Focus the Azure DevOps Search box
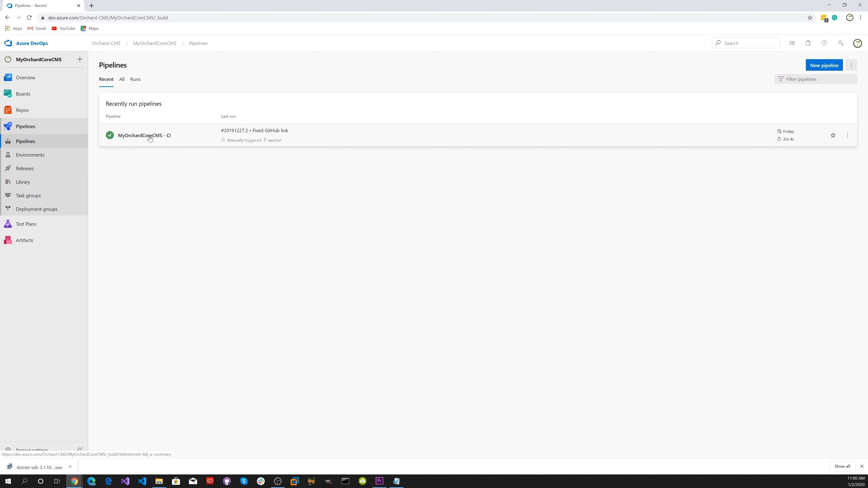The image size is (868, 488). pos(746,43)
